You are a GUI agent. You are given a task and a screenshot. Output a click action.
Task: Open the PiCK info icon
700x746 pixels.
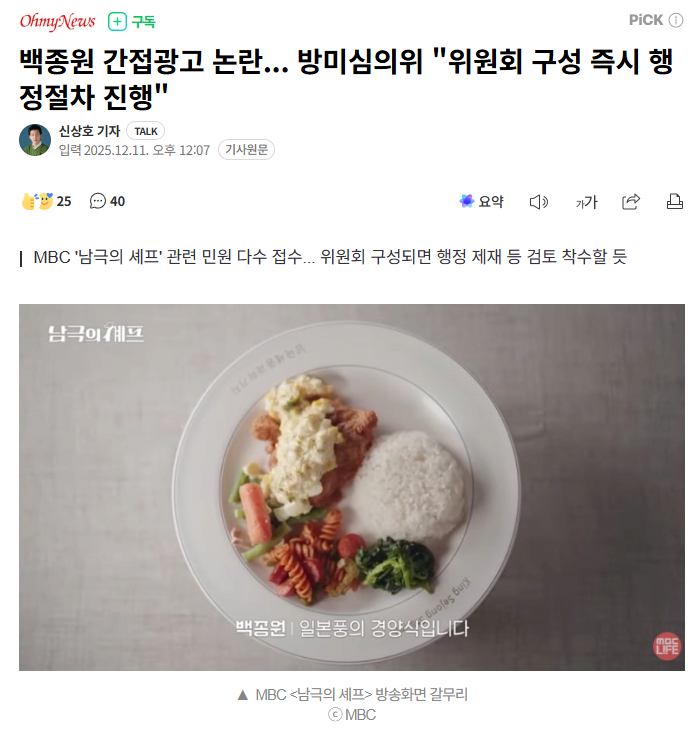click(676, 20)
